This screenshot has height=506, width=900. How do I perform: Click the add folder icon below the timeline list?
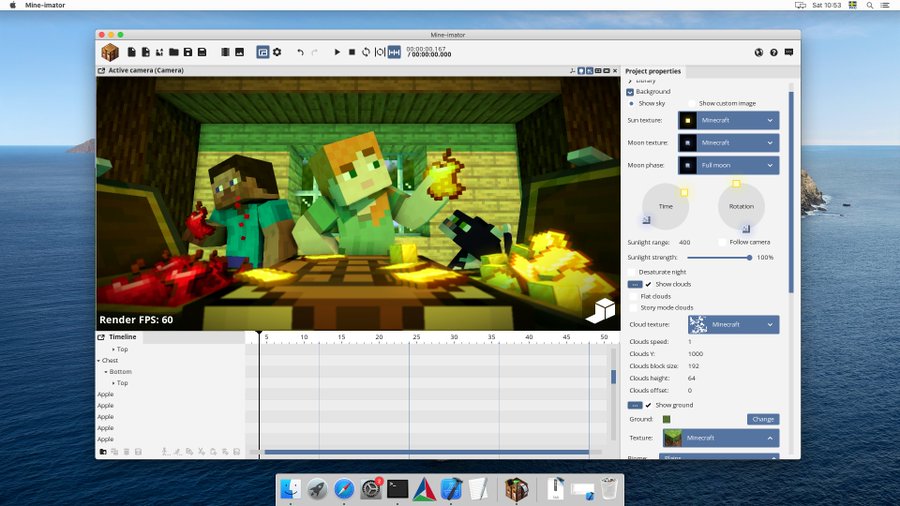coord(103,452)
